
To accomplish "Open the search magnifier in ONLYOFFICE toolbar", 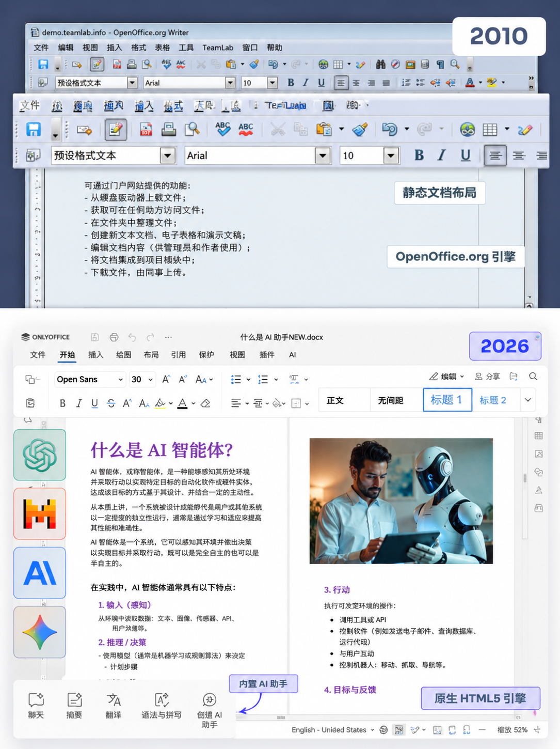I will tap(533, 377).
